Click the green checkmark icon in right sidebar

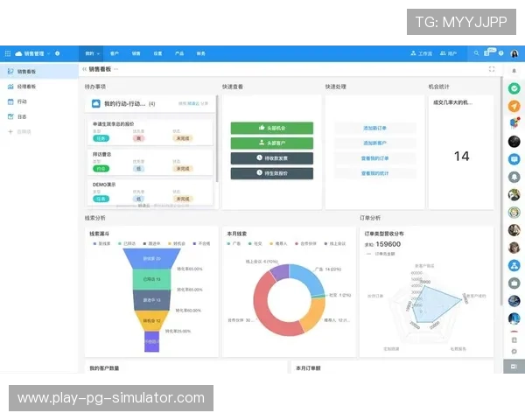(514, 88)
